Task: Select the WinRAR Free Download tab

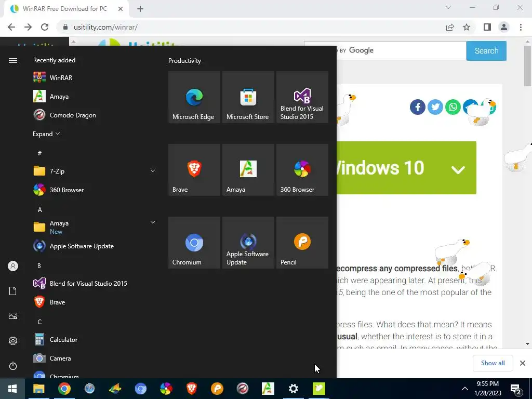Action: point(65,9)
